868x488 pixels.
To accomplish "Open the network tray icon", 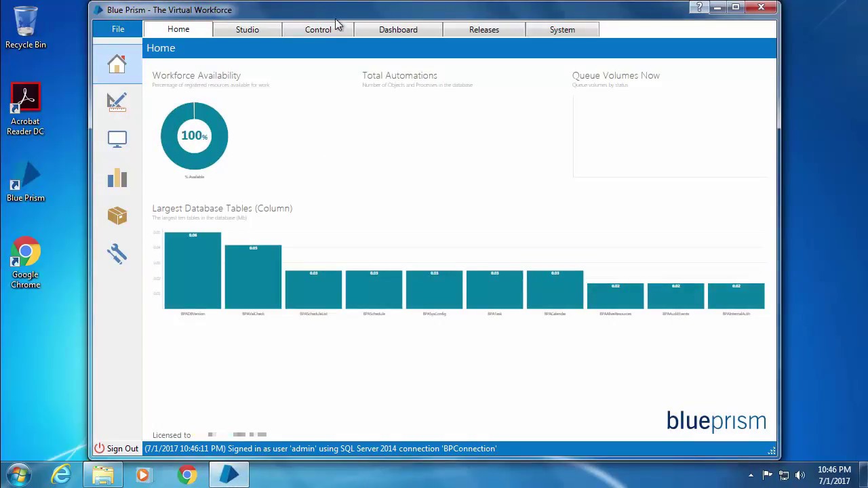I will [783, 475].
